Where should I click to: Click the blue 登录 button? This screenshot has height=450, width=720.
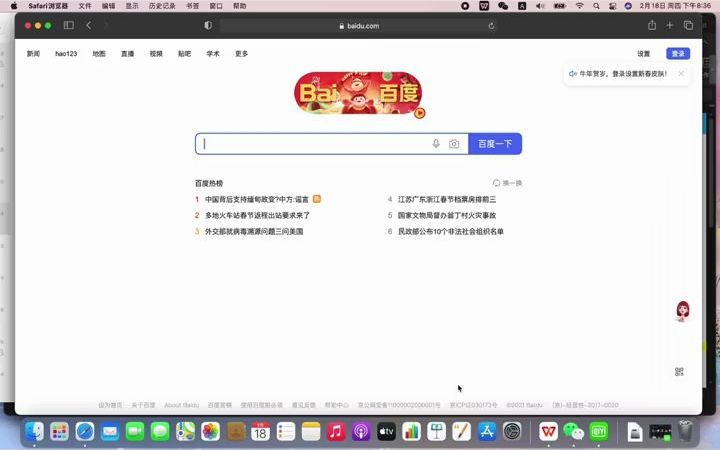pyautogui.click(x=678, y=53)
